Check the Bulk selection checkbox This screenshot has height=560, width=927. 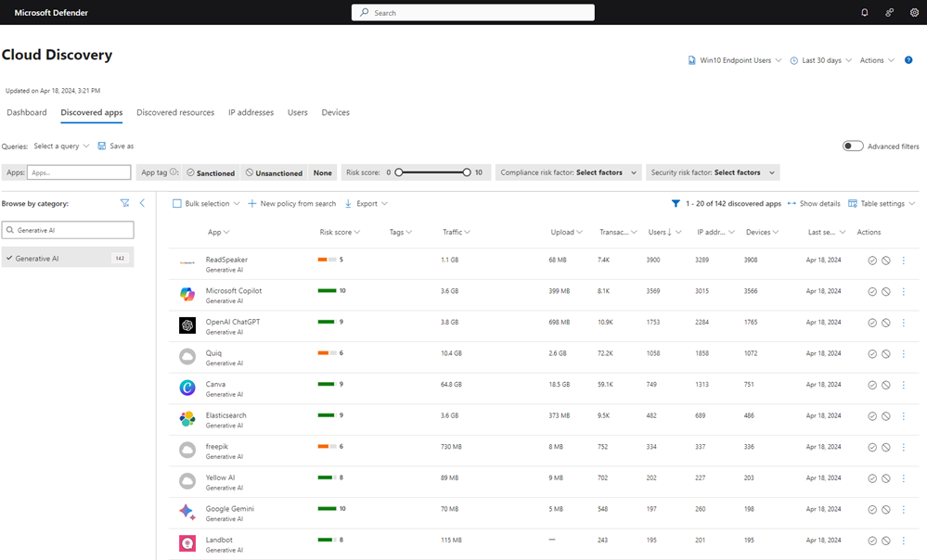coord(177,203)
